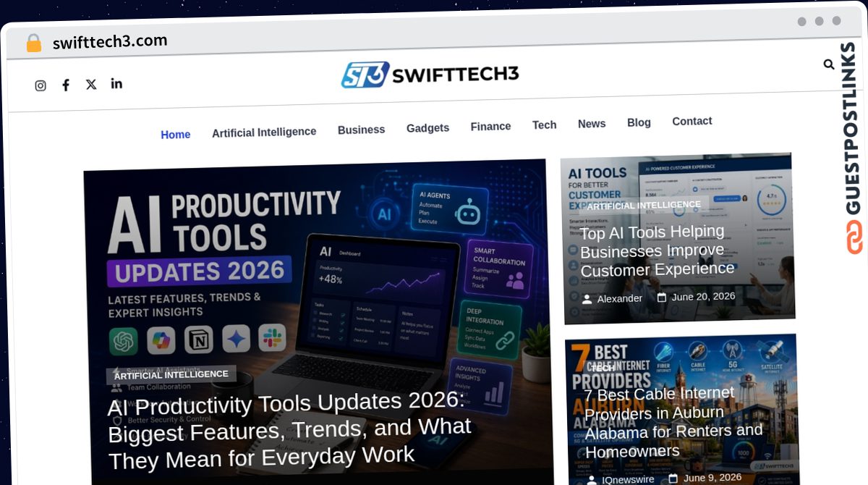Viewport: 868px width, 485px height.
Task: Open the X (Twitter) social icon
Action: 91,84
